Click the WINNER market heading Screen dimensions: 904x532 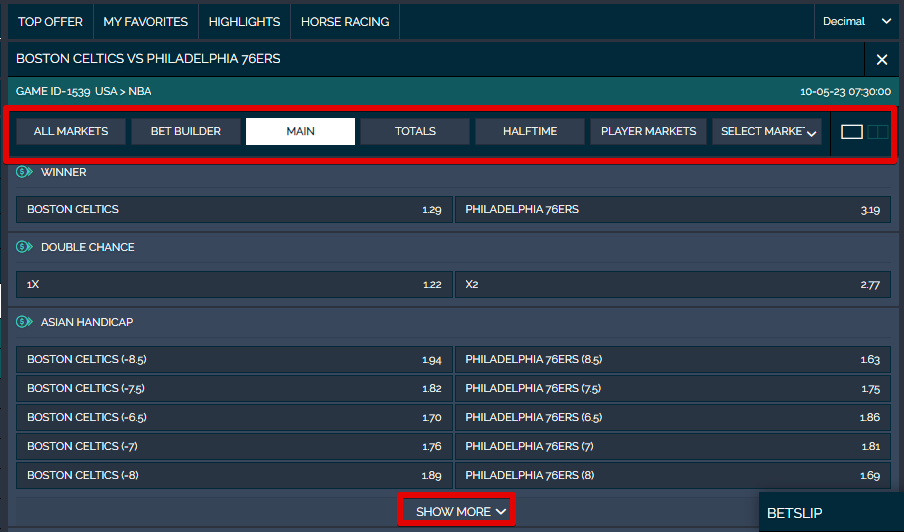pos(63,172)
